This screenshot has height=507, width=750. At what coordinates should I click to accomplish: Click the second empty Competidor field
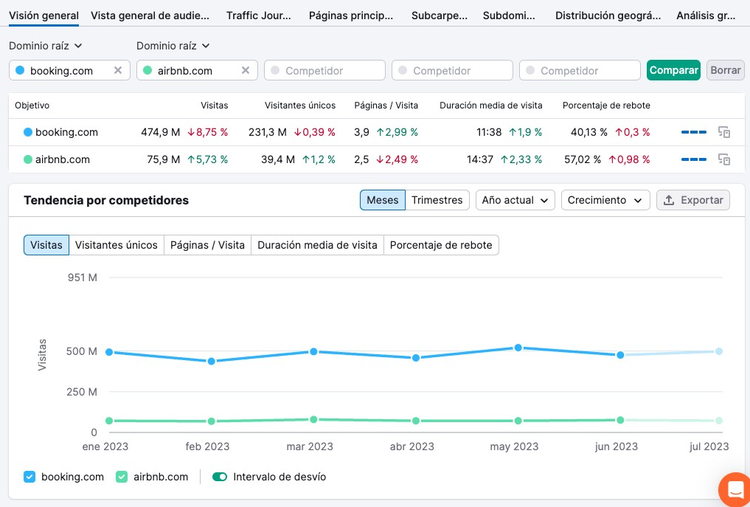[x=452, y=70]
